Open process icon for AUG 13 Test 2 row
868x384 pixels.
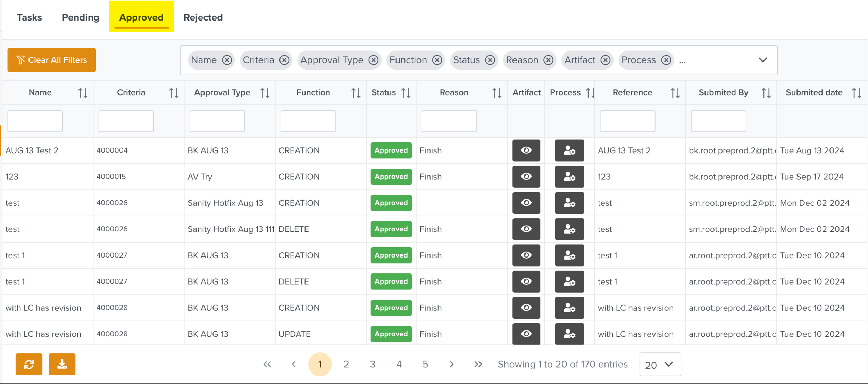point(569,150)
